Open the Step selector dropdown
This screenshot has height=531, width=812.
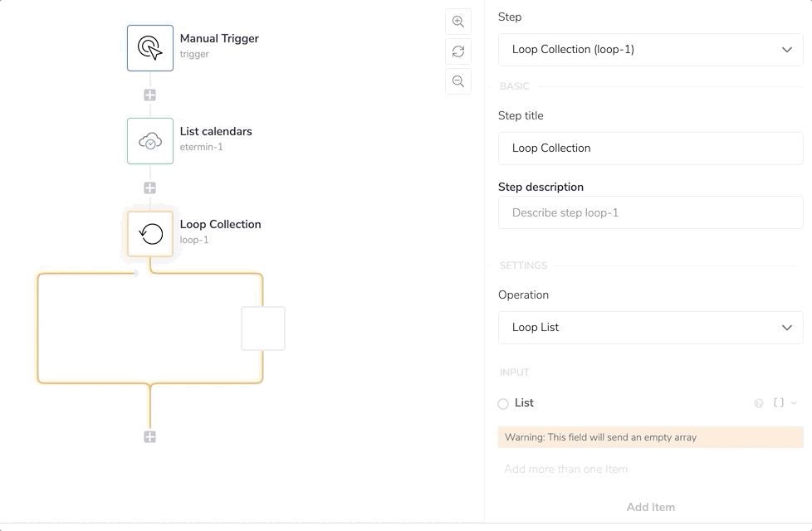650,50
